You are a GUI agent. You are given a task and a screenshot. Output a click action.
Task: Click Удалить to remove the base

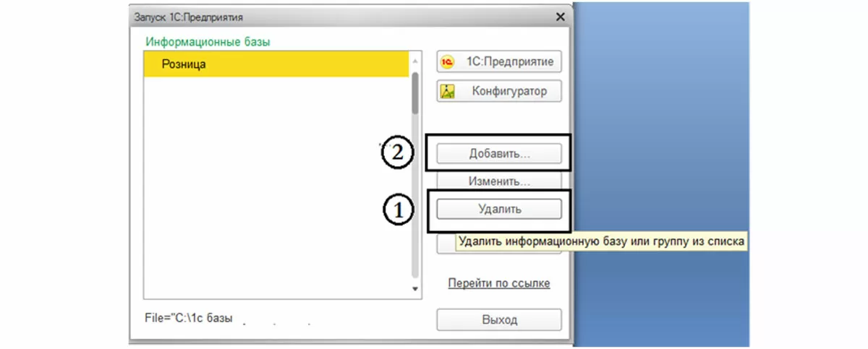(499, 209)
